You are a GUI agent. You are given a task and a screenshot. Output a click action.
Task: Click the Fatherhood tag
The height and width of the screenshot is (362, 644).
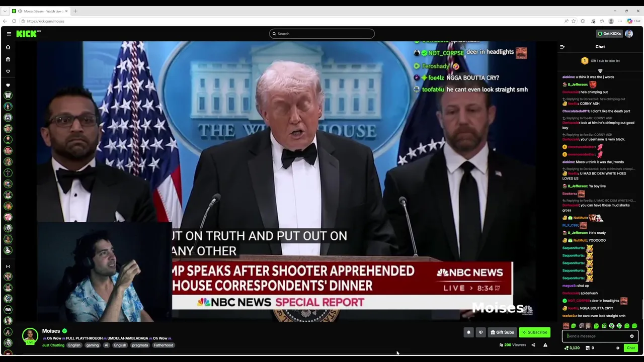point(164,345)
